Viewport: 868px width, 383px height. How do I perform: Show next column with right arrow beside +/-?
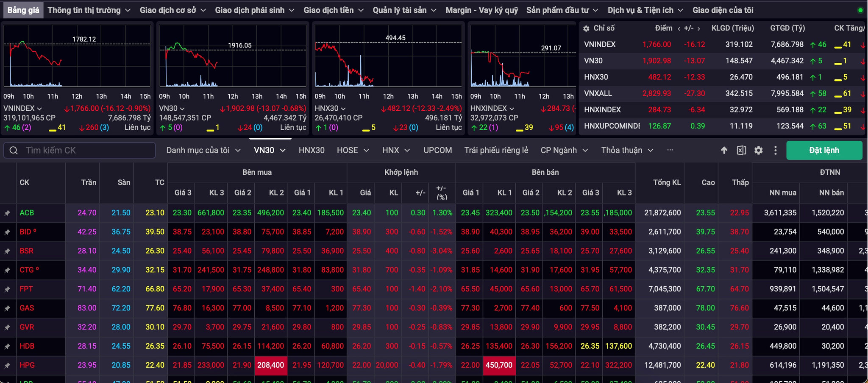(x=698, y=28)
